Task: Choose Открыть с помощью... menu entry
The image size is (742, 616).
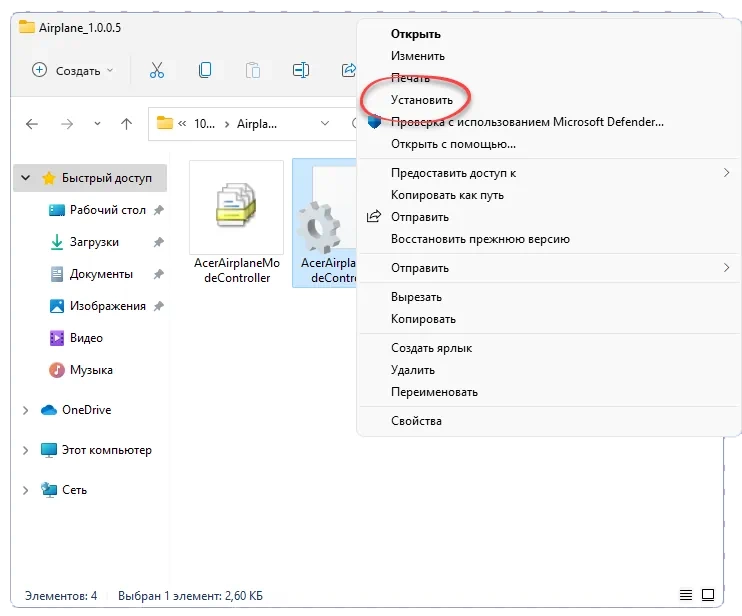Action: [x=453, y=144]
